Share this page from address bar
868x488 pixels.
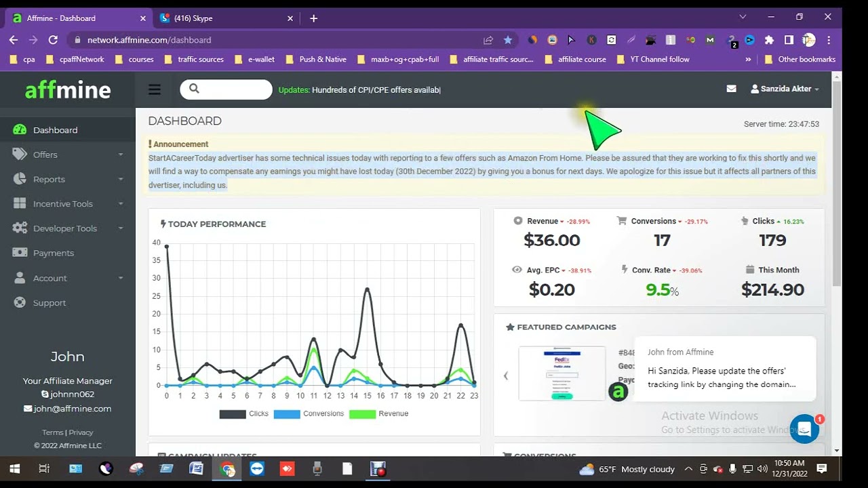coord(488,40)
